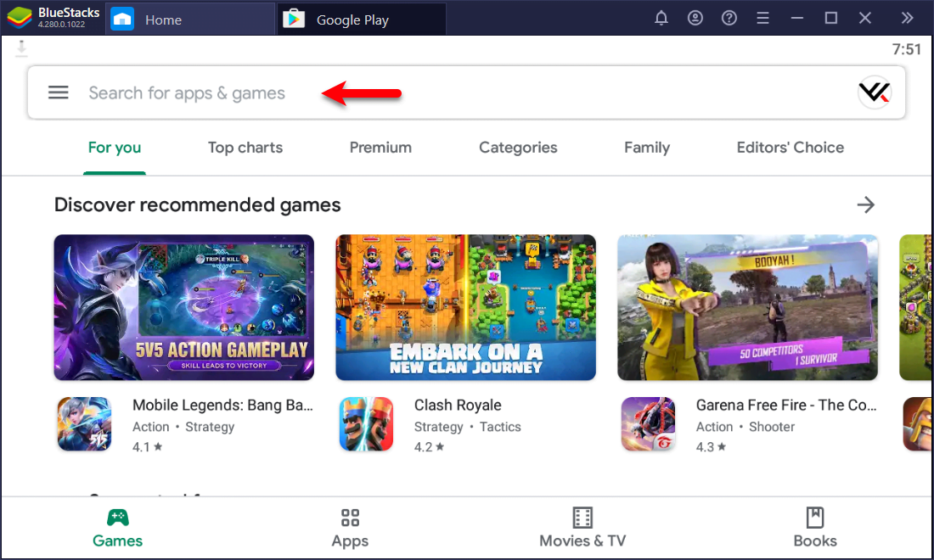
Task: Click the BlueStacks help question mark icon
Action: point(729,19)
